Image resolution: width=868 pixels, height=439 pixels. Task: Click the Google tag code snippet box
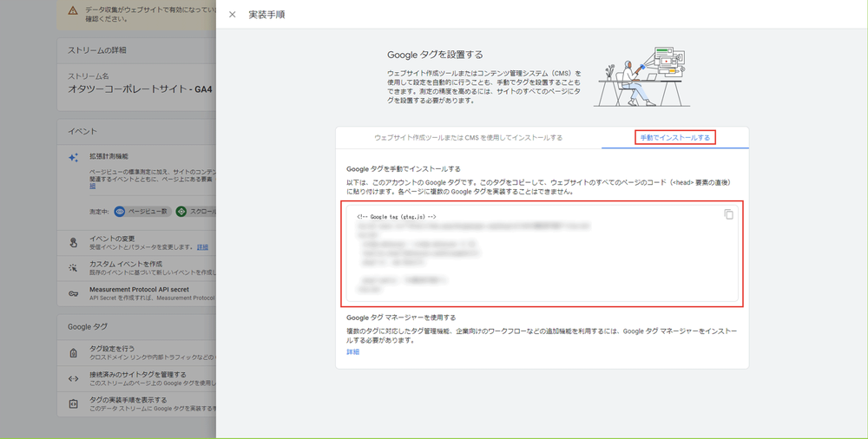click(542, 253)
